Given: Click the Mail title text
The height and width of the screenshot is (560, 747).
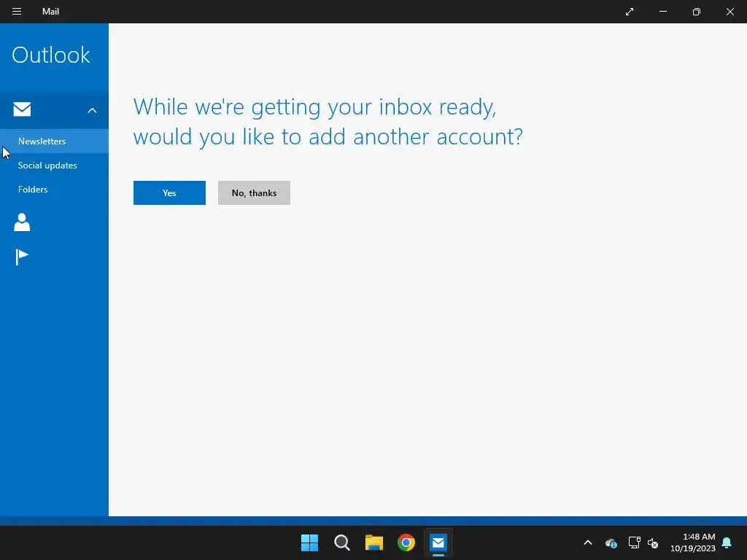Looking at the screenshot, I should point(50,12).
